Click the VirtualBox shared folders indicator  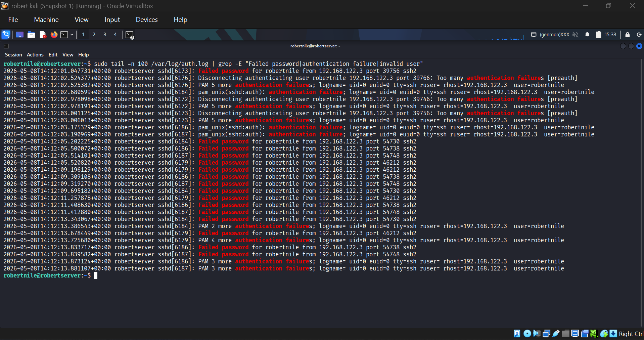click(x=565, y=333)
